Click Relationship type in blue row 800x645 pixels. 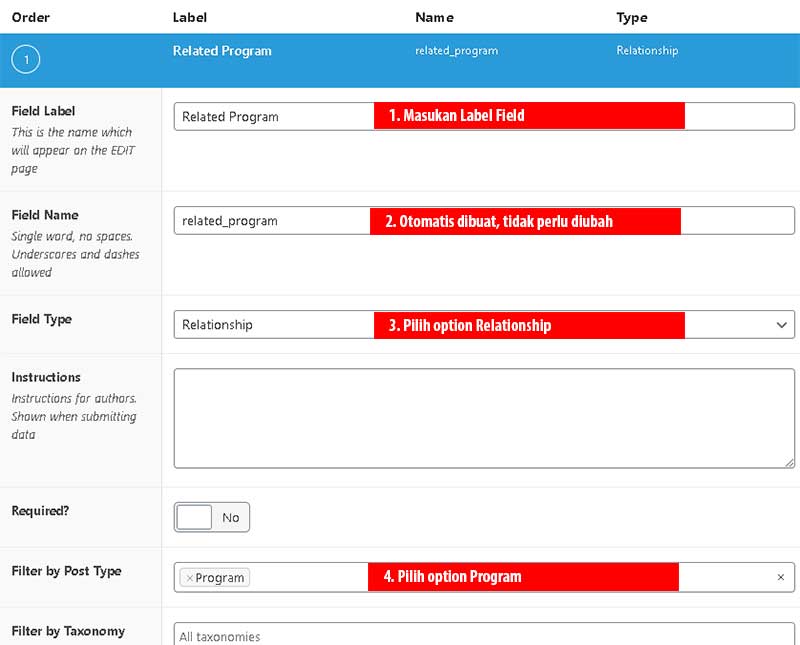[x=646, y=51]
